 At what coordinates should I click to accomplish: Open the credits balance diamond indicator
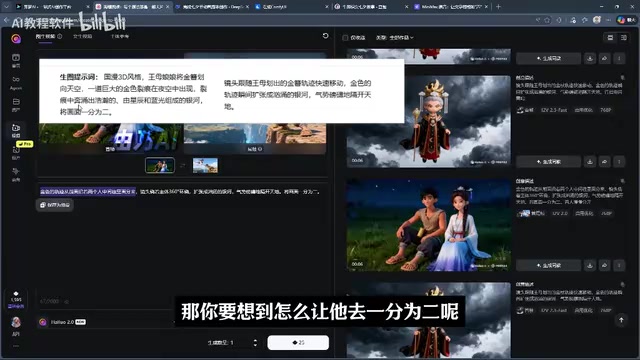pos(16,299)
